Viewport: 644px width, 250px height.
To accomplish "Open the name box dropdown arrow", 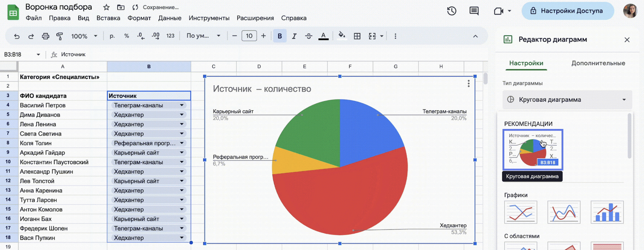I will (38, 55).
